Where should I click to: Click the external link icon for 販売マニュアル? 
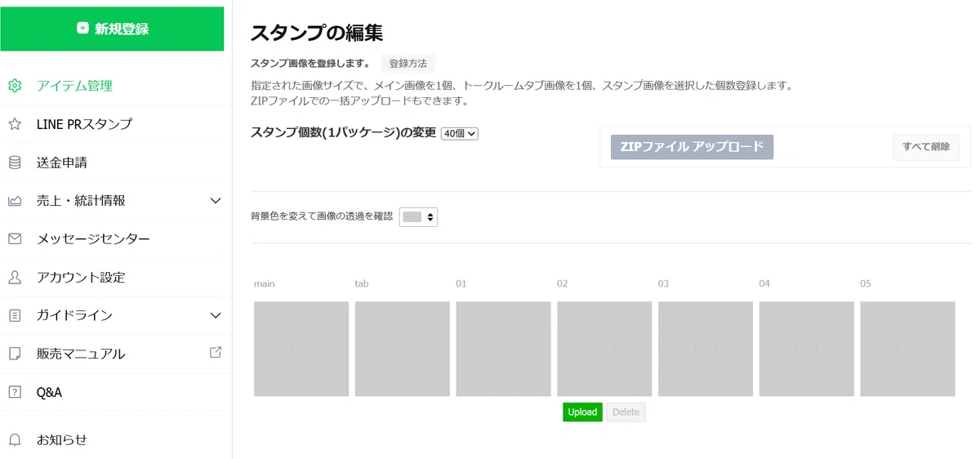tap(216, 353)
